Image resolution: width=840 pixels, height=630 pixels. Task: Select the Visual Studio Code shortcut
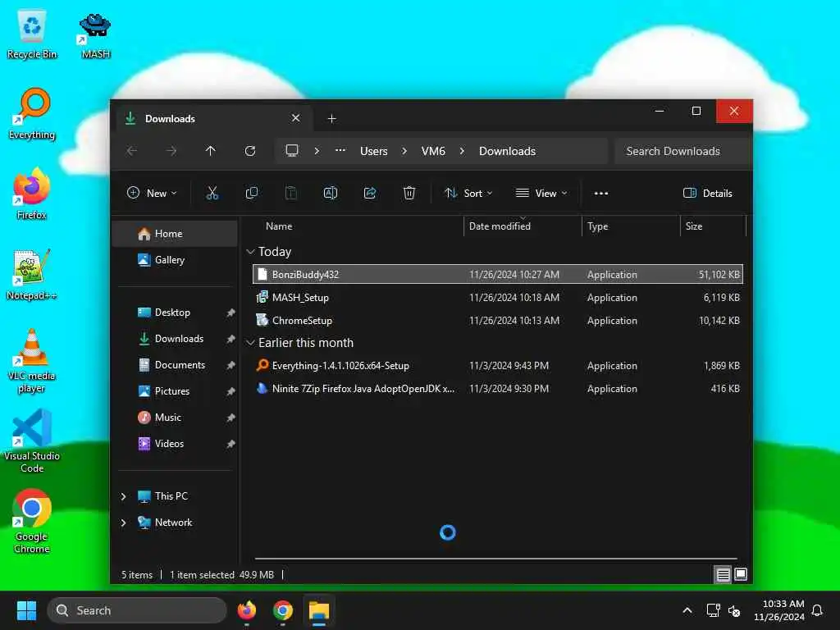point(32,441)
